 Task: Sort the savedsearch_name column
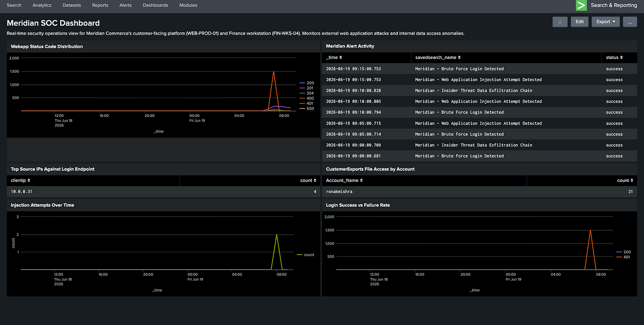pyautogui.click(x=437, y=58)
